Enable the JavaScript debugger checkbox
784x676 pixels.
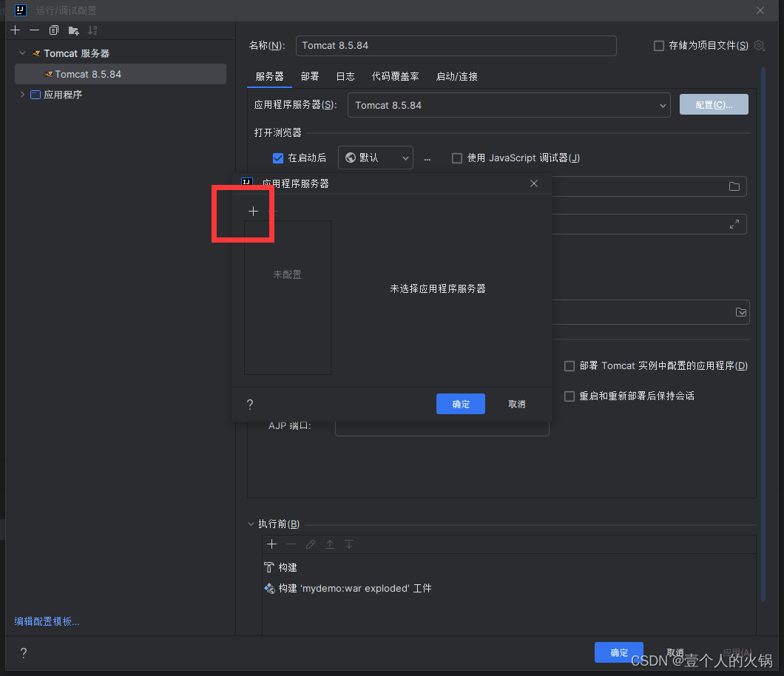point(457,158)
